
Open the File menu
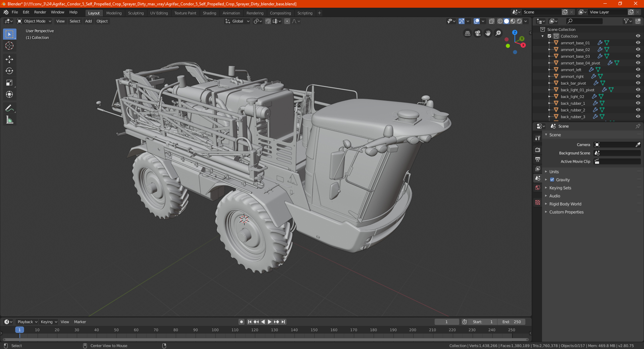[15, 12]
